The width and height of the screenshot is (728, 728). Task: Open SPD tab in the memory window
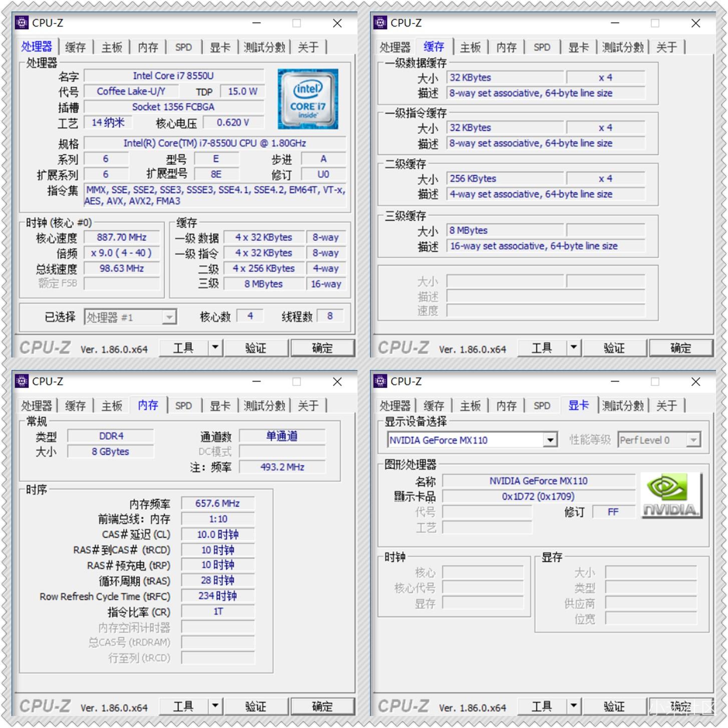[x=183, y=406]
